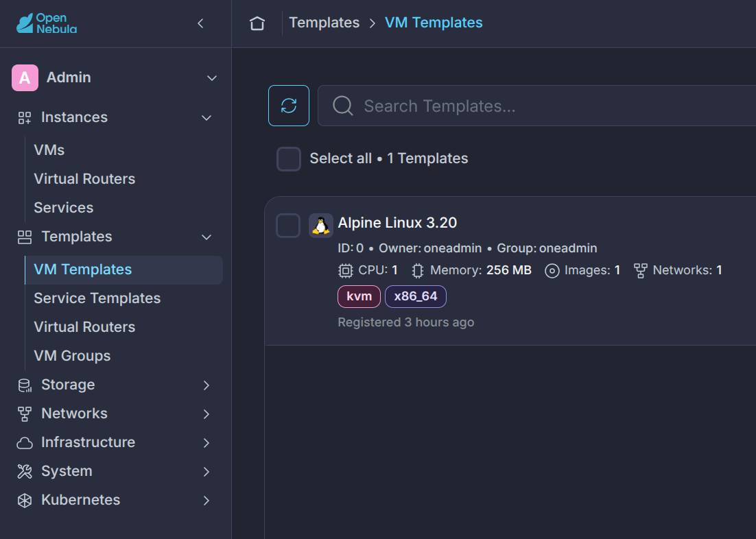Click the Infrastructure label
Screen dimensions: 756x539
point(88,442)
